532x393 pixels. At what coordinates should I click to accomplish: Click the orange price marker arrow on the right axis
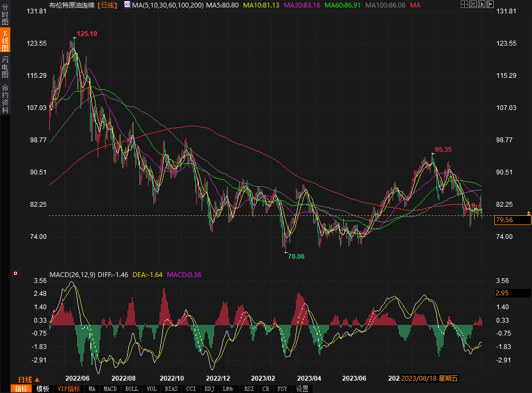529,214
